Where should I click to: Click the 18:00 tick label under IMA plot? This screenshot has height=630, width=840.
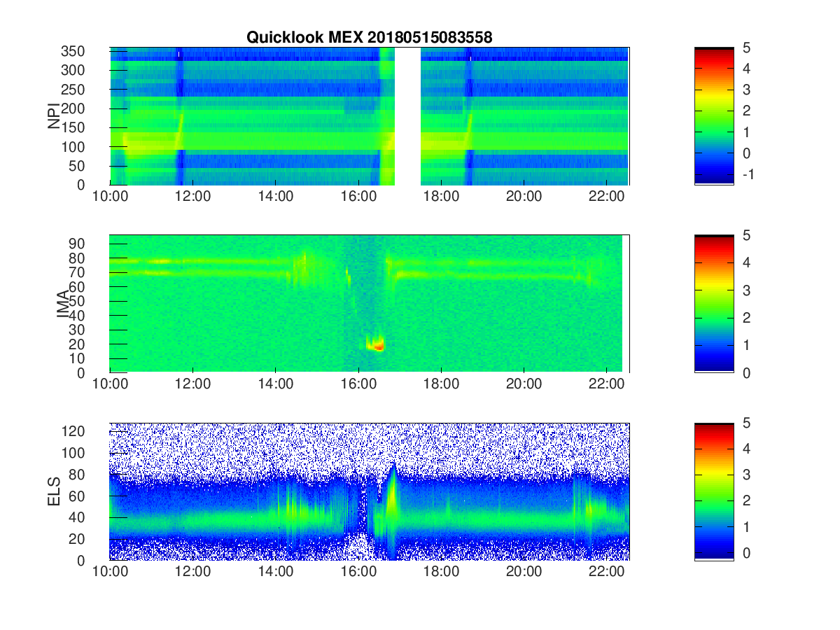click(x=441, y=384)
